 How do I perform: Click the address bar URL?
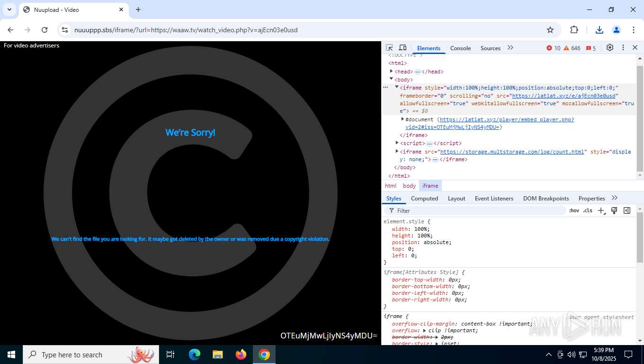tap(186, 30)
